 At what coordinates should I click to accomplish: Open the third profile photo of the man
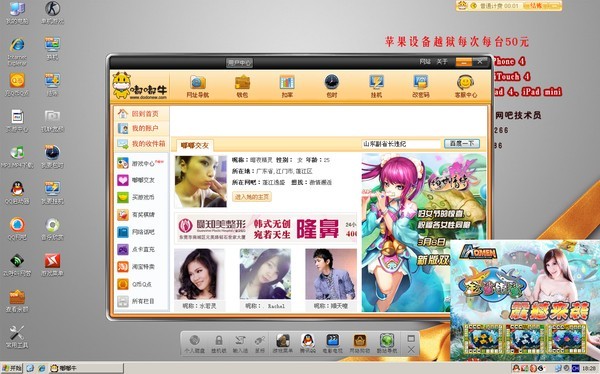[x=331, y=274]
